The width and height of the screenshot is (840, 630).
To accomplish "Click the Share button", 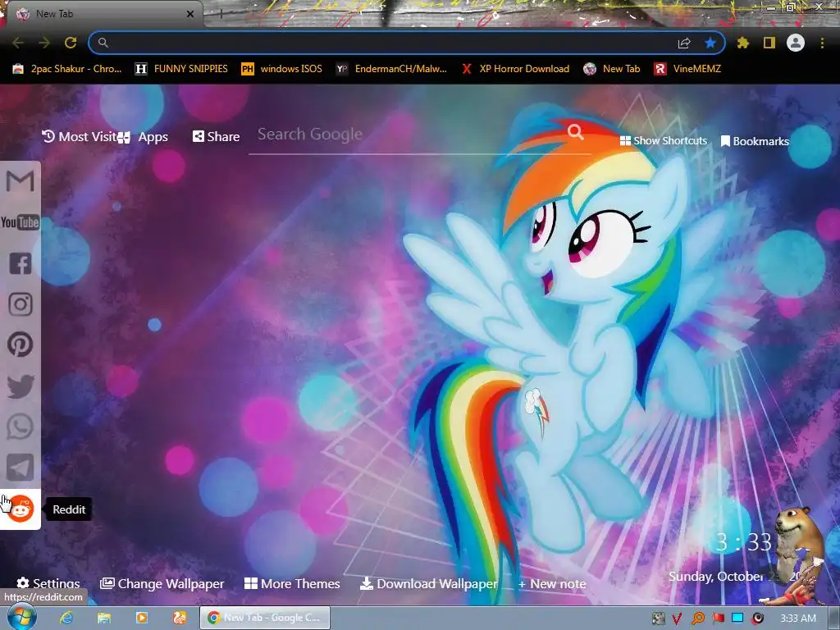I will point(216,137).
